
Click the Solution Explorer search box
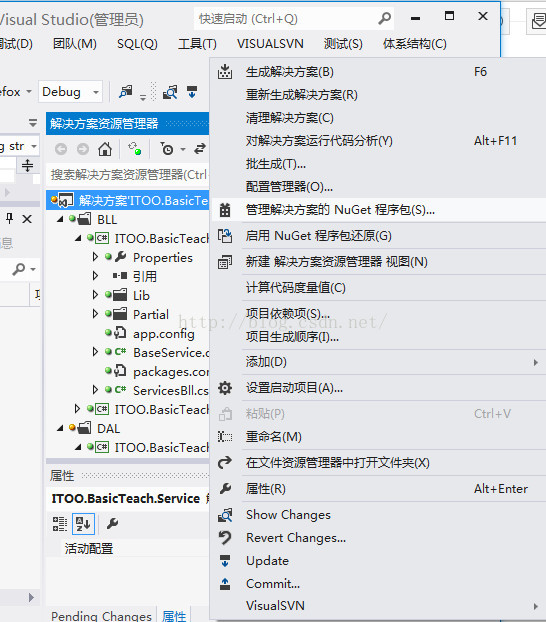128,174
